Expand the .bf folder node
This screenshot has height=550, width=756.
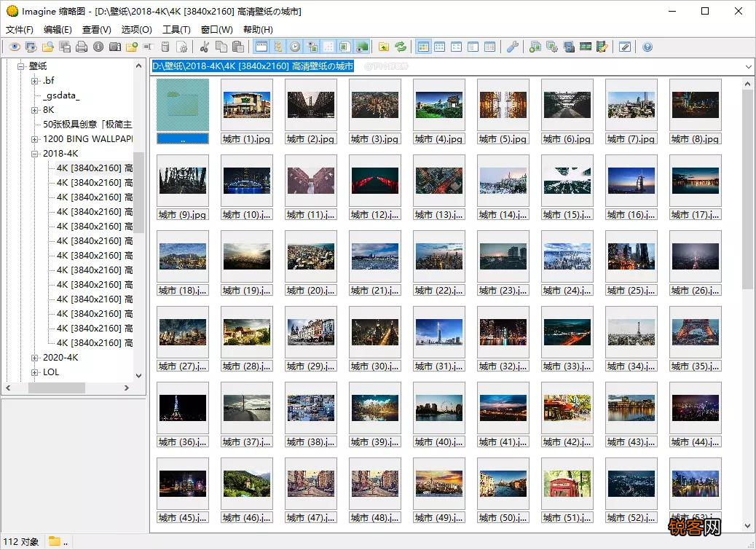(x=35, y=81)
